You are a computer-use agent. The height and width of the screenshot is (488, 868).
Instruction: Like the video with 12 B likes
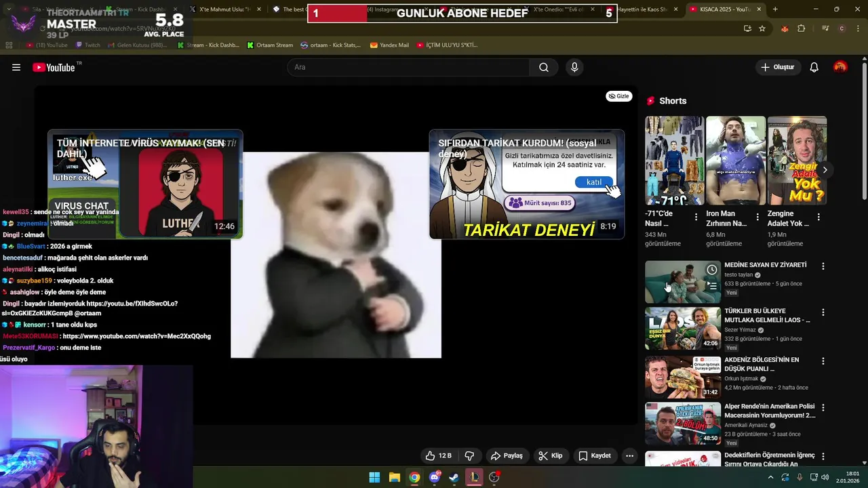[439, 455]
